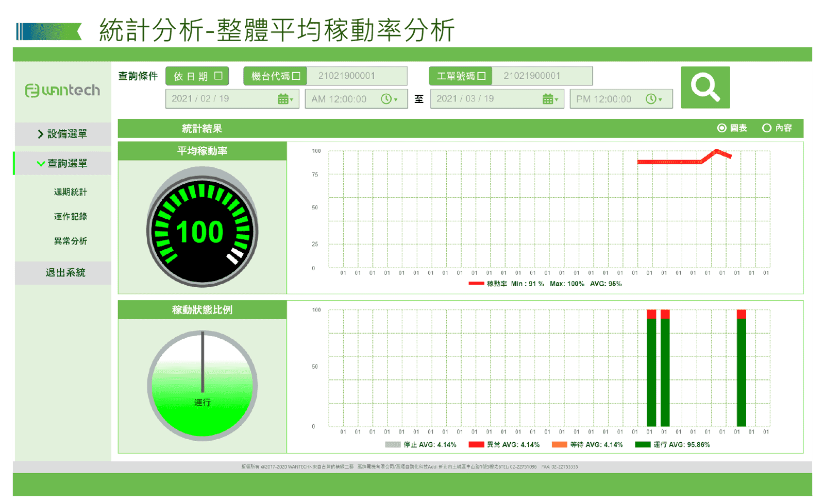Expand the 設備選單 menu
The height and width of the screenshot is (504, 825).
(63, 134)
